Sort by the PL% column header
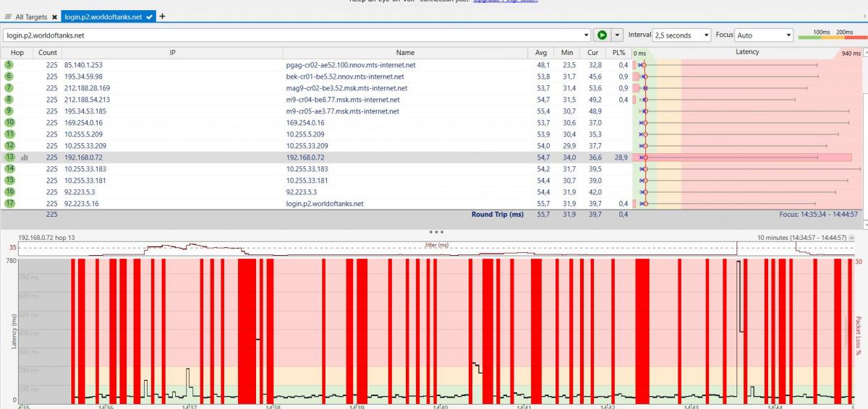 point(618,53)
